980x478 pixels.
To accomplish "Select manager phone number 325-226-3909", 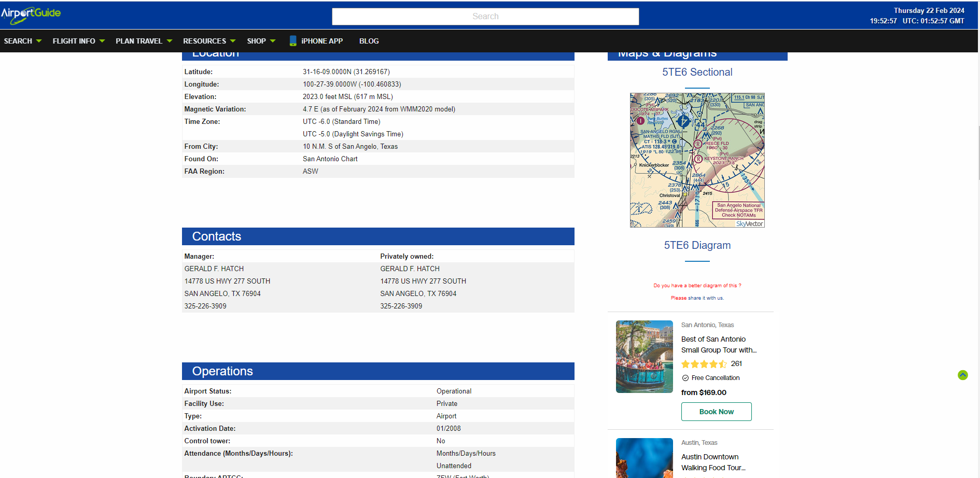I will tap(205, 306).
